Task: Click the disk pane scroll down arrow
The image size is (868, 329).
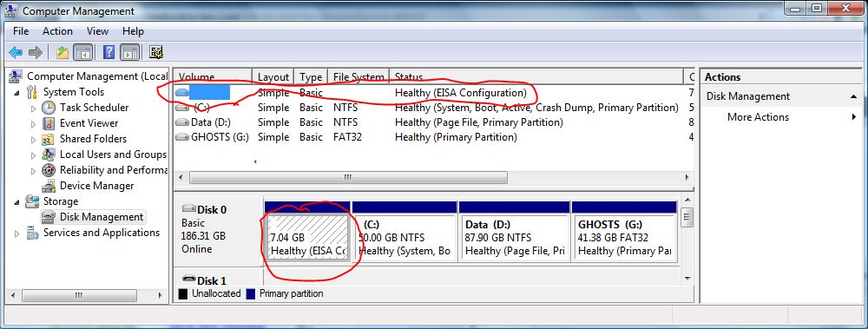Action: click(687, 278)
